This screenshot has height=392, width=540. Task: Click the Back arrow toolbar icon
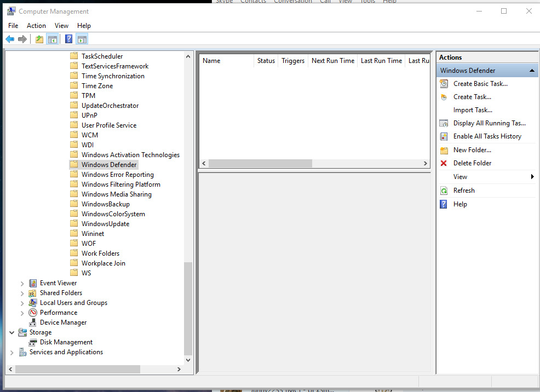(x=10, y=39)
